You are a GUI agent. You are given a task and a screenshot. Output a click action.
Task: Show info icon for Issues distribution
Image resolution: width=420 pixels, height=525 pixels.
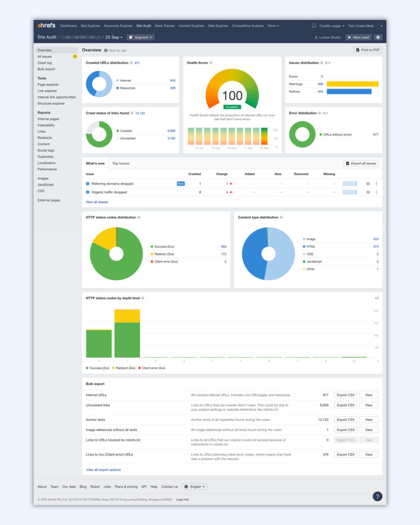pyautogui.click(x=322, y=63)
